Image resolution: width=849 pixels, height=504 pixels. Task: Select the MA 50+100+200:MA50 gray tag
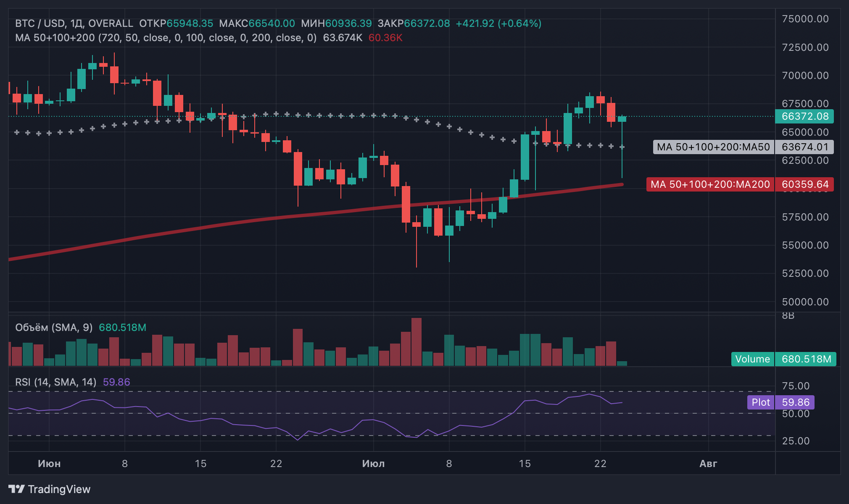point(713,147)
